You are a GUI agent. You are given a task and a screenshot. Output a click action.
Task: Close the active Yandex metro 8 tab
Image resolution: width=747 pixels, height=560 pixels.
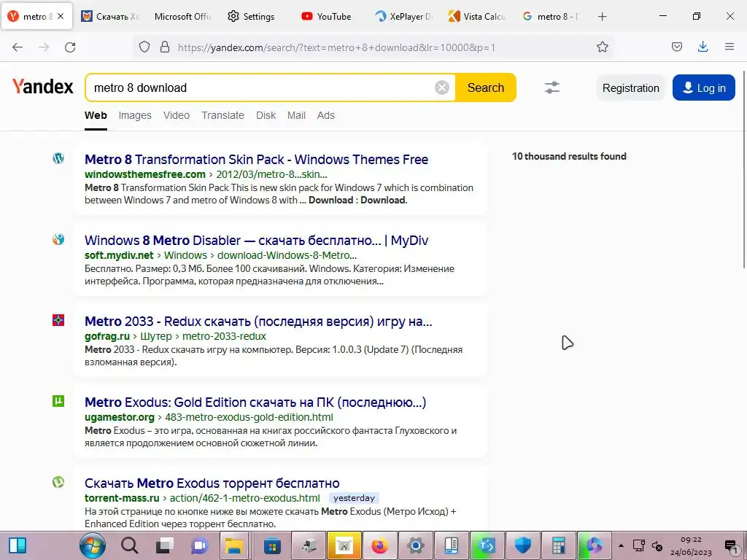click(x=61, y=16)
